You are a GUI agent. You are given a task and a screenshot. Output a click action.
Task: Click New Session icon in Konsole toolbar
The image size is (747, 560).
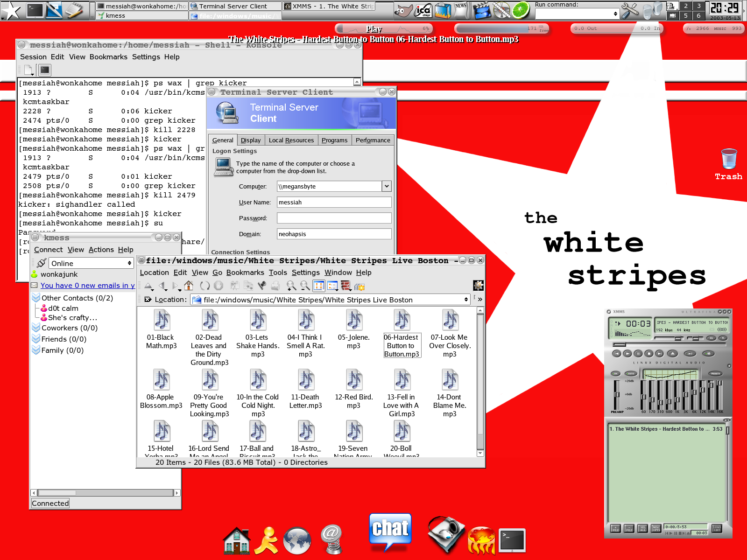coord(29,70)
